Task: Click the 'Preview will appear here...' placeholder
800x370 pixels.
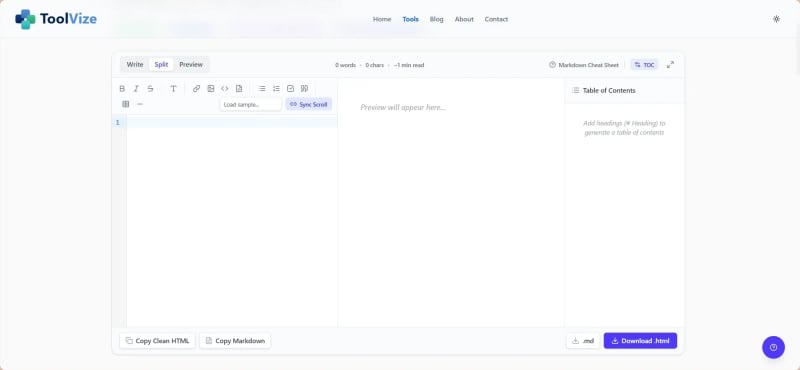Action: [x=403, y=108]
